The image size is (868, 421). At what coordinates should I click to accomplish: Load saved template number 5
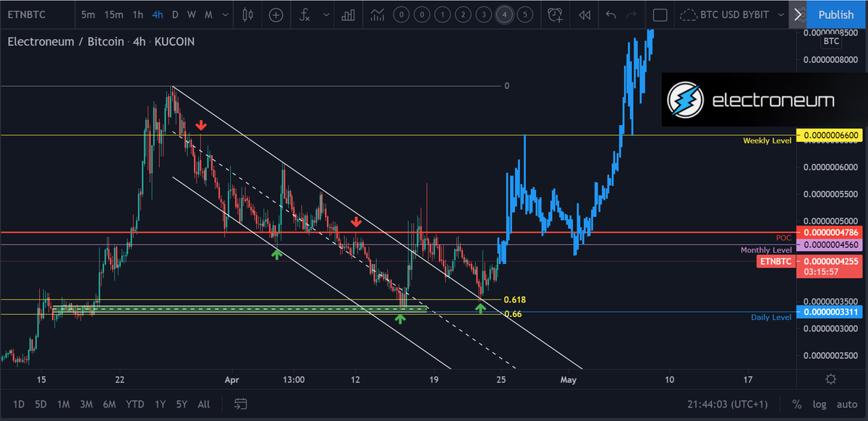click(525, 14)
